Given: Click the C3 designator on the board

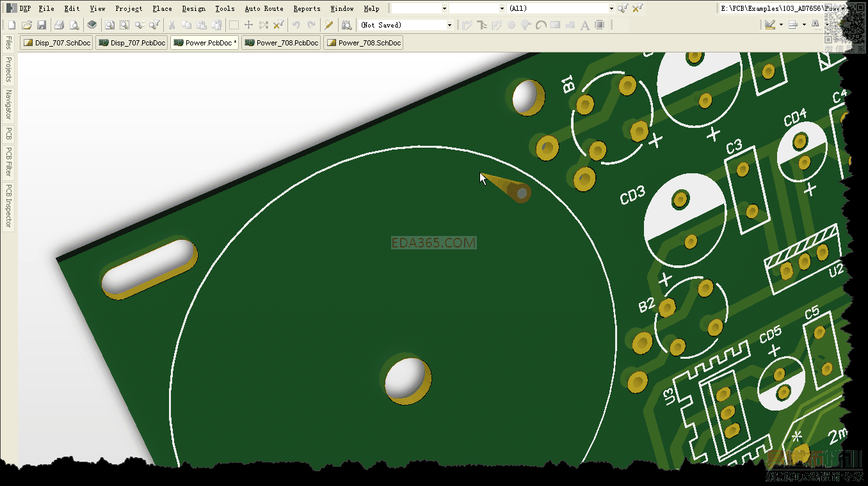Looking at the screenshot, I should (734, 146).
